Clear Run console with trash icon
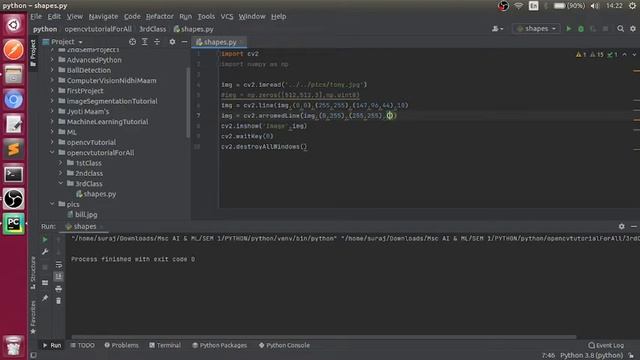The image size is (640, 360). tap(59, 301)
